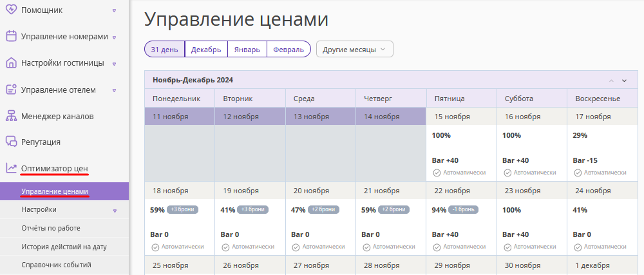Click the Автоматически check icon on 15 ноября

(437, 173)
